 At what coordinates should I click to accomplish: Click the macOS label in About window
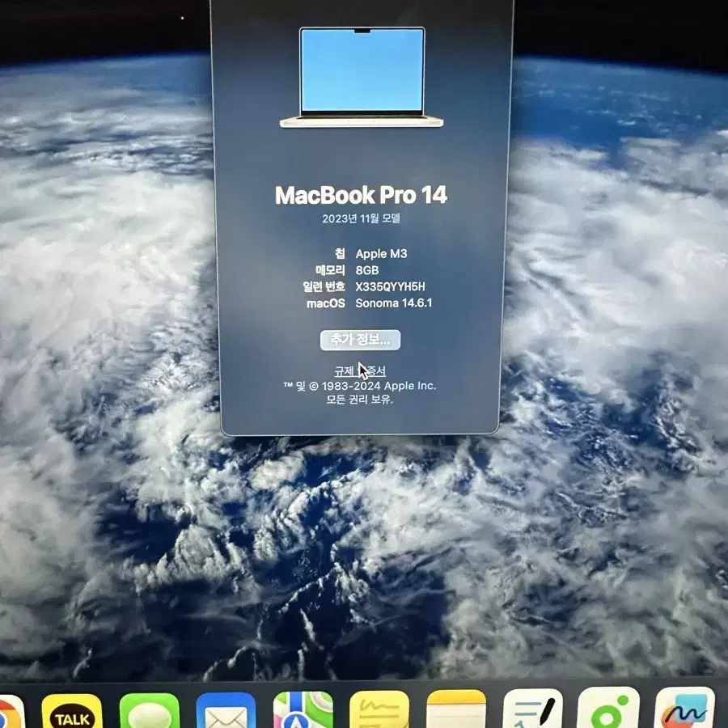tap(326, 303)
